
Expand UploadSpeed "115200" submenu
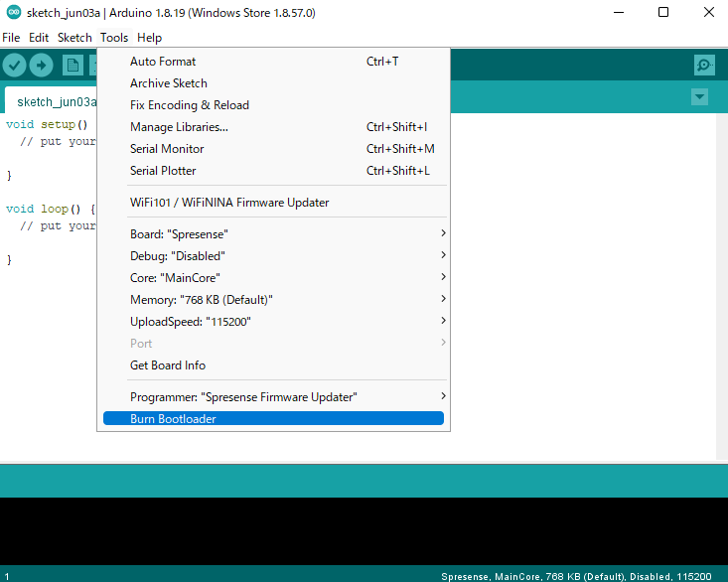pos(273,321)
